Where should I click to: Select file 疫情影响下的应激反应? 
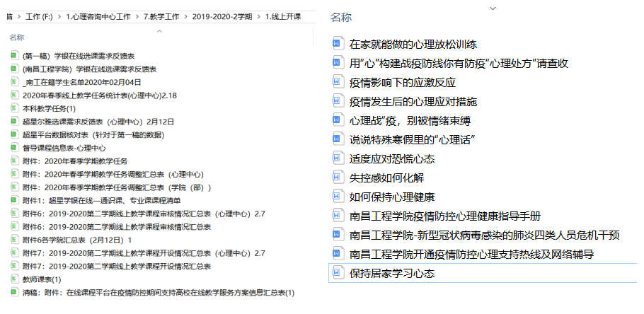tap(393, 82)
